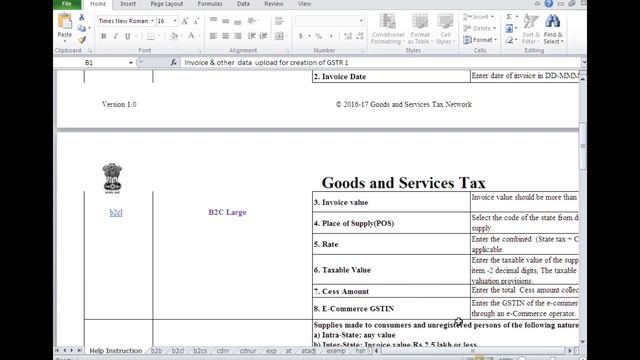
Task: Click the Borders icon
Action: [151, 36]
